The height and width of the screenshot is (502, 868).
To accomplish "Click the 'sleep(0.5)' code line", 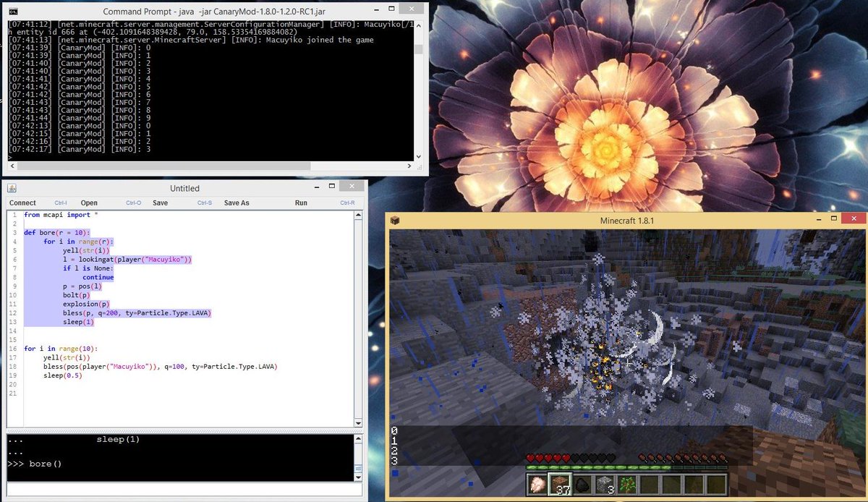I will 62,375.
